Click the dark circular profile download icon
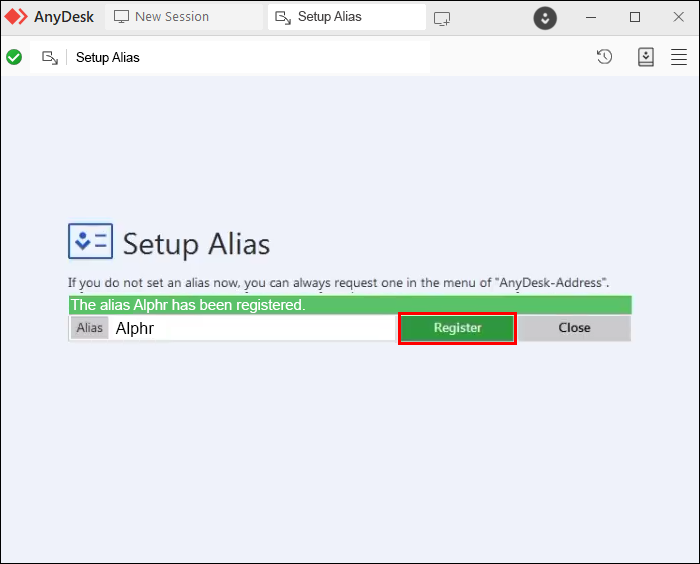The width and height of the screenshot is (700, 564). (x=545, y=18)
